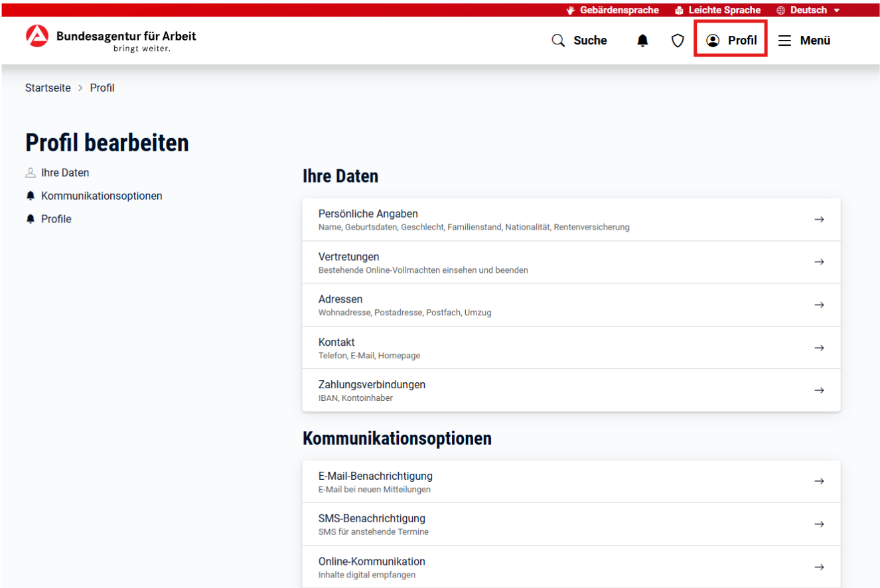Image resolution: width=880 pixels, height=588 pixels.
Task: Click the text 'E-Mail bei neuen Mitteilungen'
Action: click(x=374, y=490)
